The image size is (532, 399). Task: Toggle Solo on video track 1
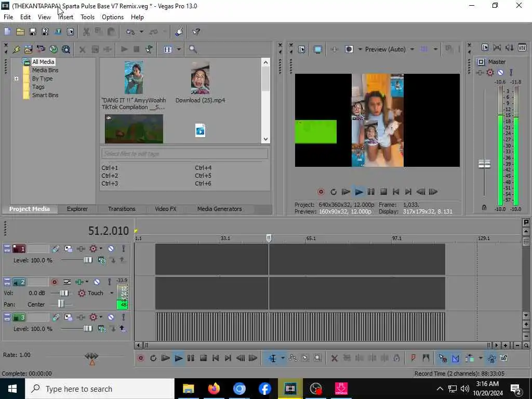(x=124, y=249)
